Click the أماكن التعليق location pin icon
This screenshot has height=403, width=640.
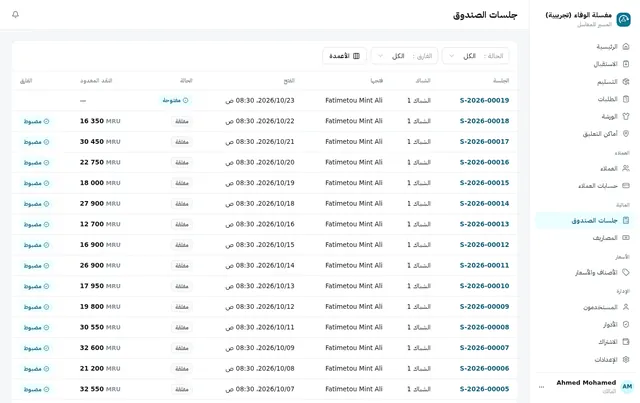[x=626, y=134]
